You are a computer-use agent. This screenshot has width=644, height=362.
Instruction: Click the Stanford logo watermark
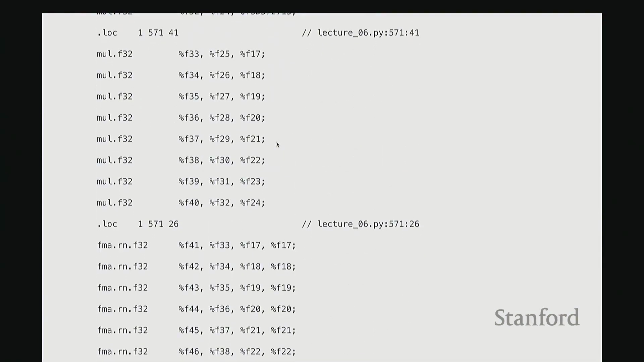pyautogui.click(x=537, y=317)
